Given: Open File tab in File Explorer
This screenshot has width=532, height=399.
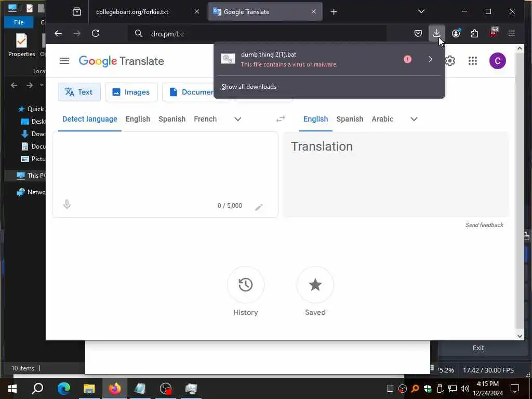Looking at the screenshot, I should point(19,22).
